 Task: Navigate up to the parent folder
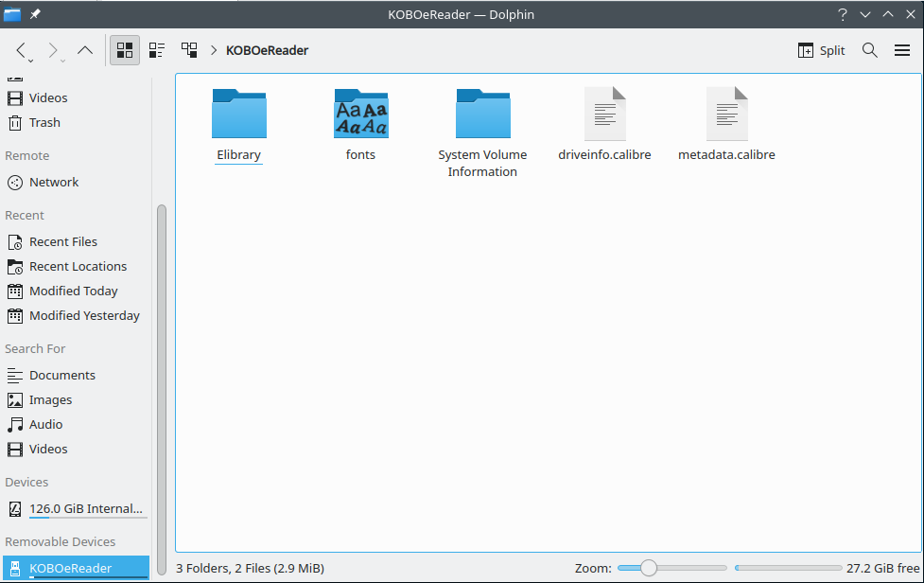tap(85, 51)
